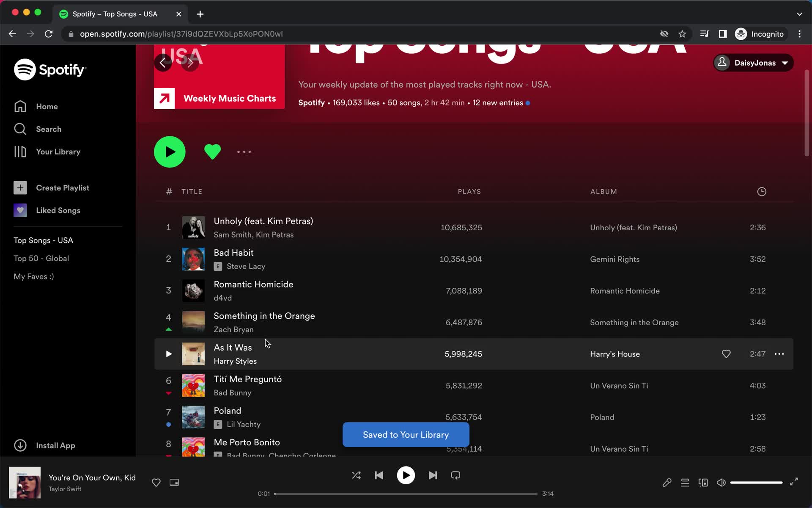Click the Weekly Music Charts arrow icon
Image resolution: width=812 pixels, height=508 pixels.
[x=165, y=99]
